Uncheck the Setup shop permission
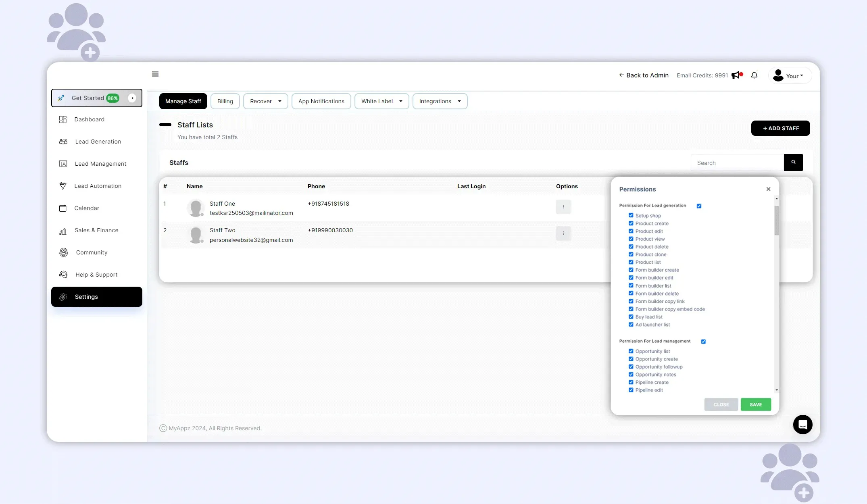This screenshot has width=867, height=504. click(631, 215)
